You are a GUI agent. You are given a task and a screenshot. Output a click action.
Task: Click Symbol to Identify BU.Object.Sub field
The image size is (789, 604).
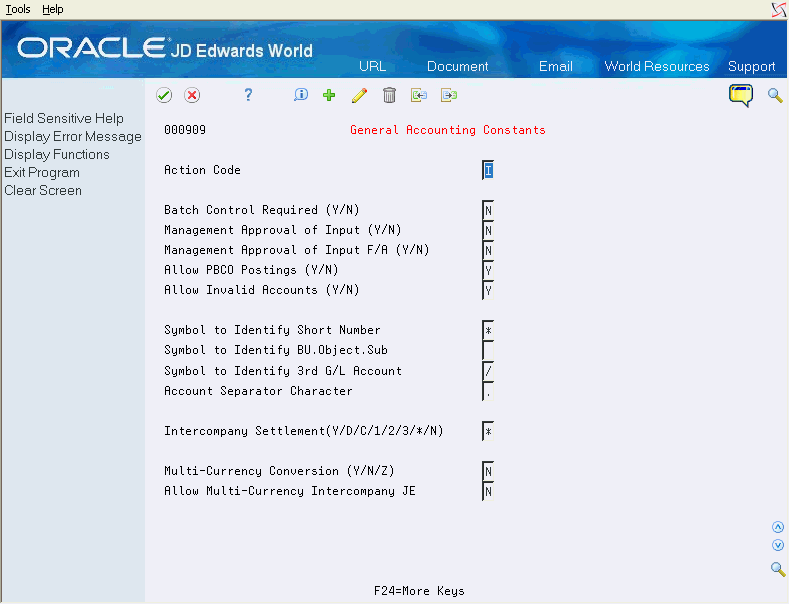coord(488,350)
